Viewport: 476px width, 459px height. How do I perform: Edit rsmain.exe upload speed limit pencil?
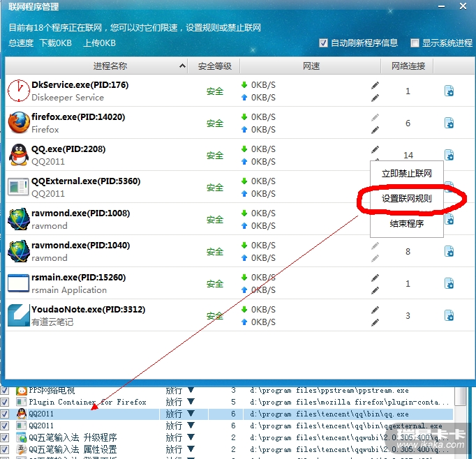tap(375, 290)
